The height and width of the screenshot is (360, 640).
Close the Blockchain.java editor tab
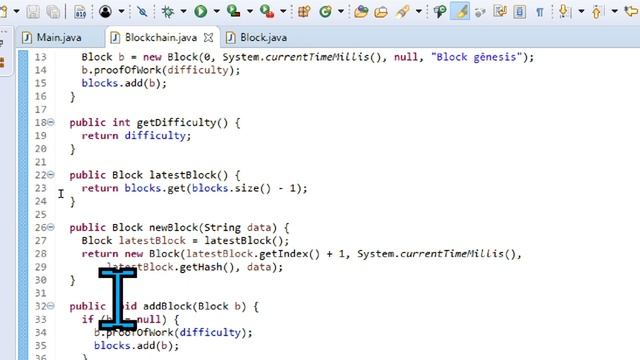(x=209, y=38)
